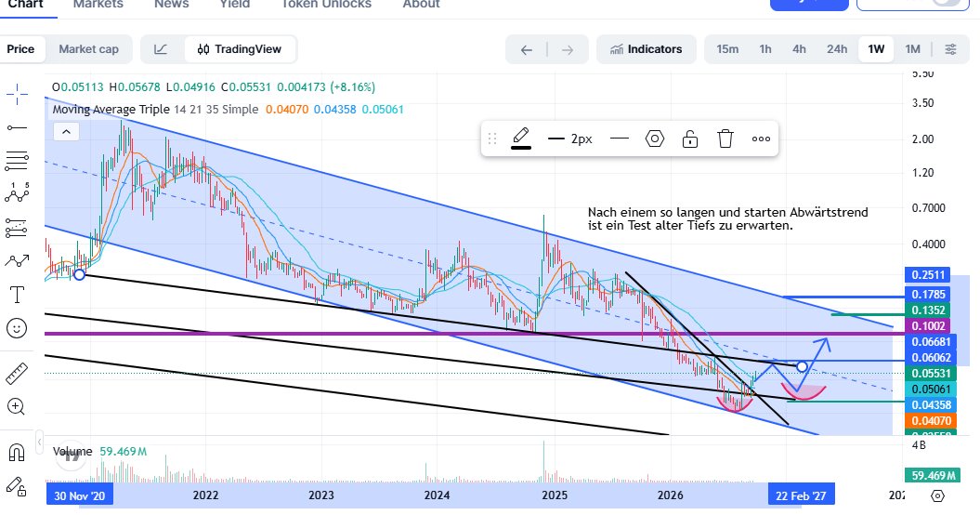Grab the floating toolbar drag handle
The image size is (980, 515).
492,139
